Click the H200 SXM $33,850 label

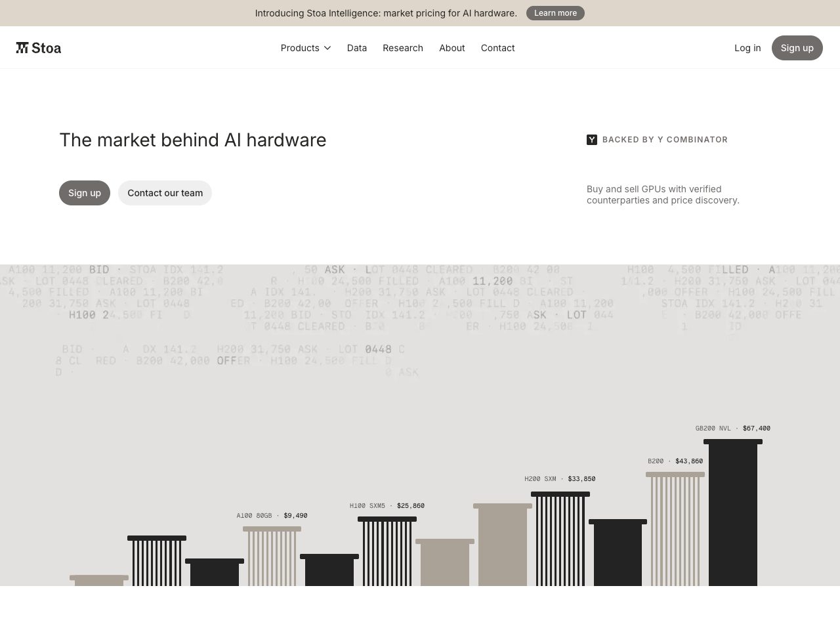pos(560,479)
